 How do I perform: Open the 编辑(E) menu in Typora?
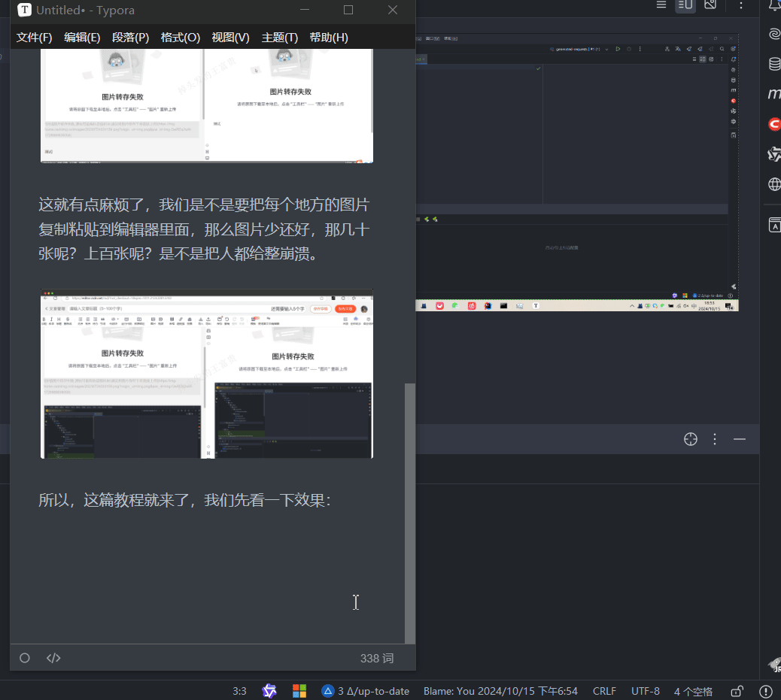coord(82,38)
